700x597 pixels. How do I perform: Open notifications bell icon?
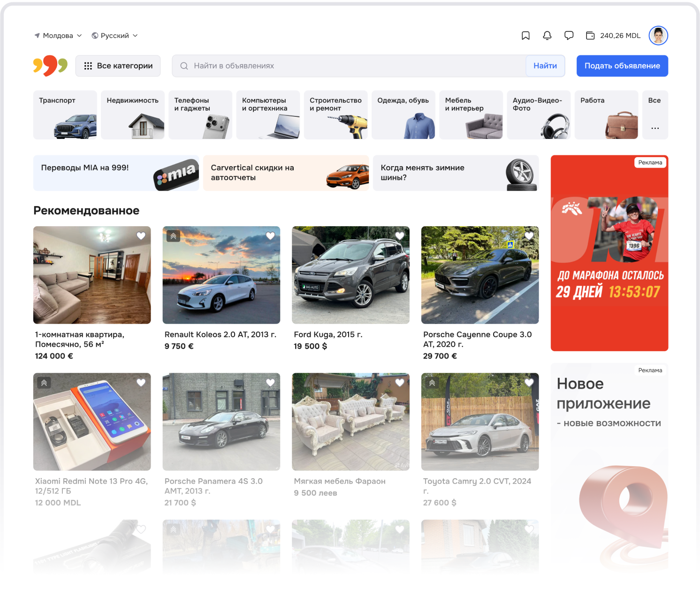click(547, 36)
